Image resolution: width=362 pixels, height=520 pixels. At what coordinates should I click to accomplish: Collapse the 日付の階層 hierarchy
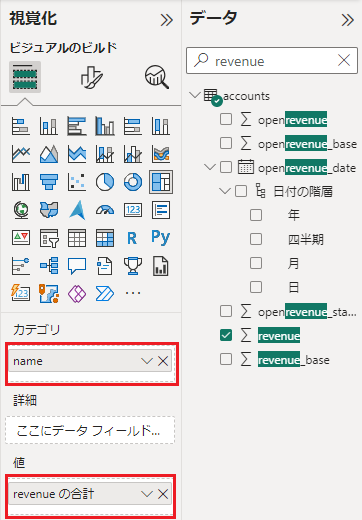(x=225, y=191)
